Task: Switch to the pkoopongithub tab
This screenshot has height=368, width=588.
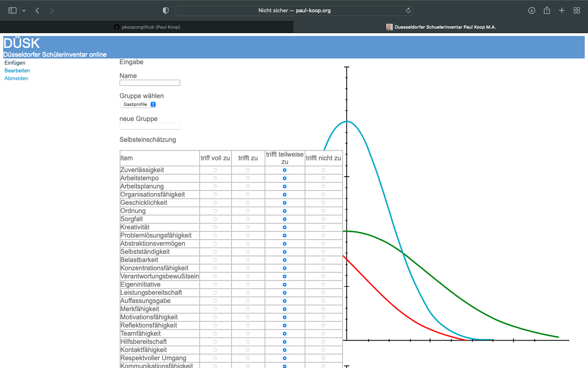Action: 147,27
